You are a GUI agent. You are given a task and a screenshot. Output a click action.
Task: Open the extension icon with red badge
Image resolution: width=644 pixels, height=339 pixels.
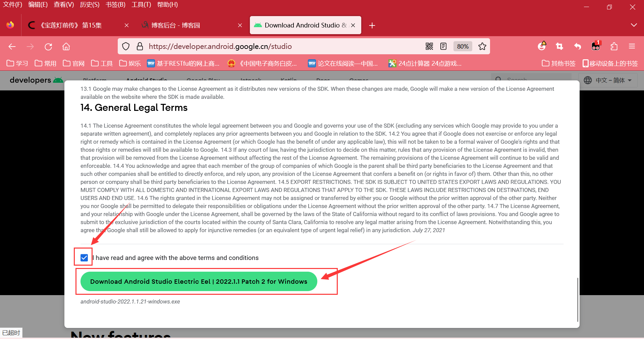(596, 46)
